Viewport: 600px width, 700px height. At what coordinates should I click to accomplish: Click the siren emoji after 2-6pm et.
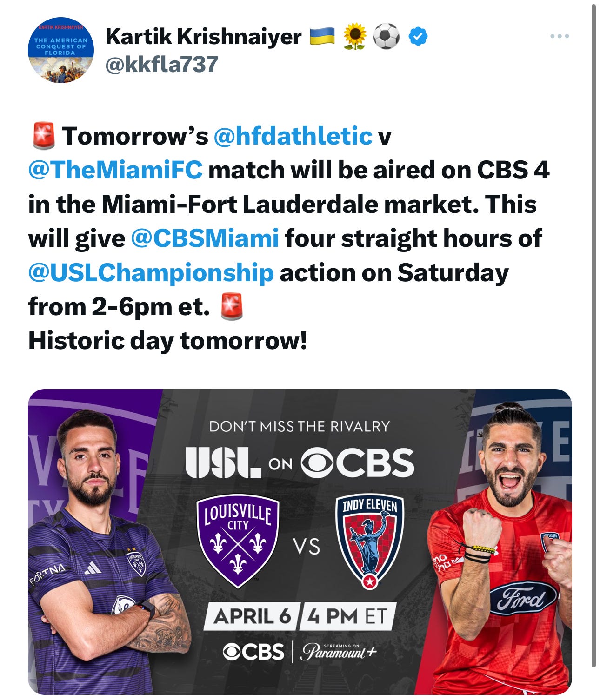click(232, 306)
